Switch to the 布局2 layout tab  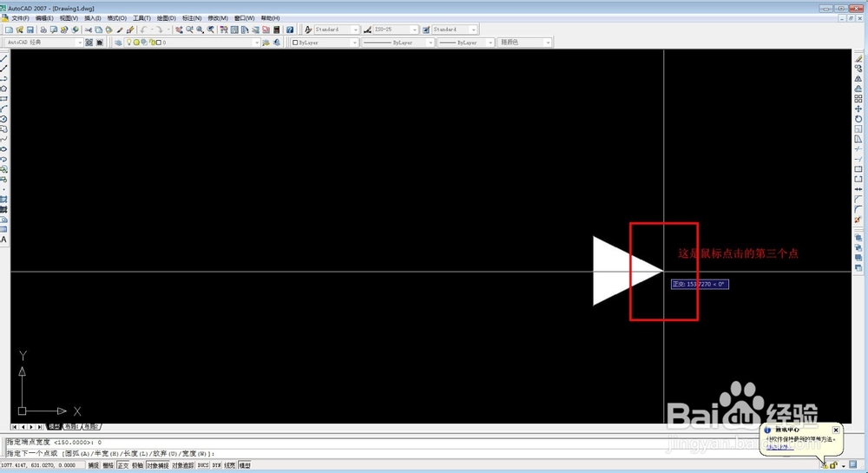click(91, 426)
